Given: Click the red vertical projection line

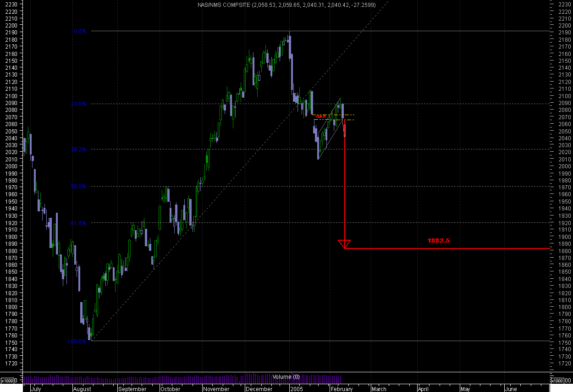Looking at the screenshot, I should click(345, 181).
